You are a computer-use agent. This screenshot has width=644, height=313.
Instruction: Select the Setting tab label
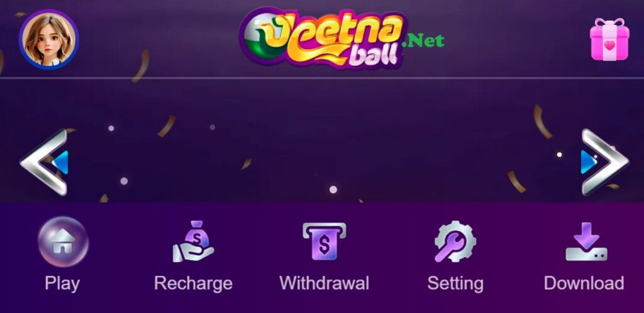coord(455,284)
